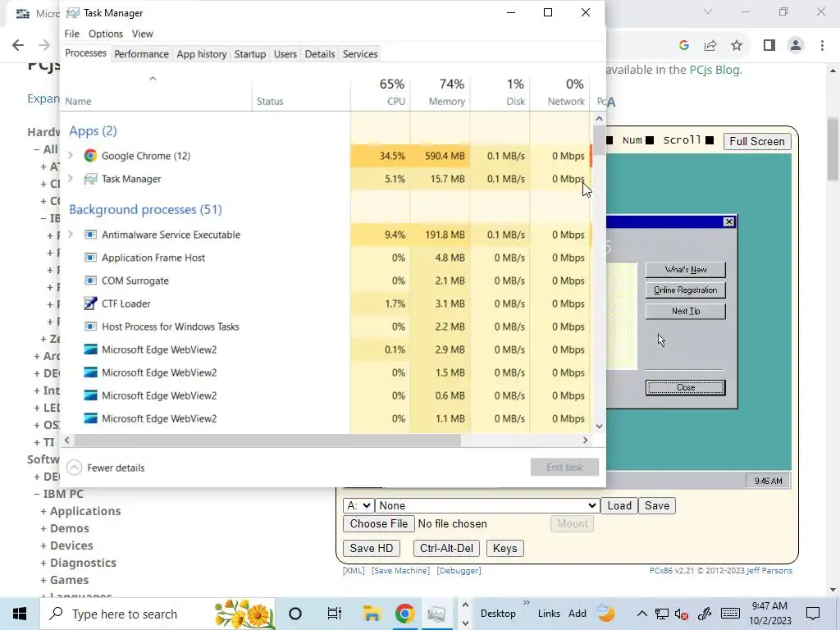Close the emulated dialog with X button

[x=728, y=221]
